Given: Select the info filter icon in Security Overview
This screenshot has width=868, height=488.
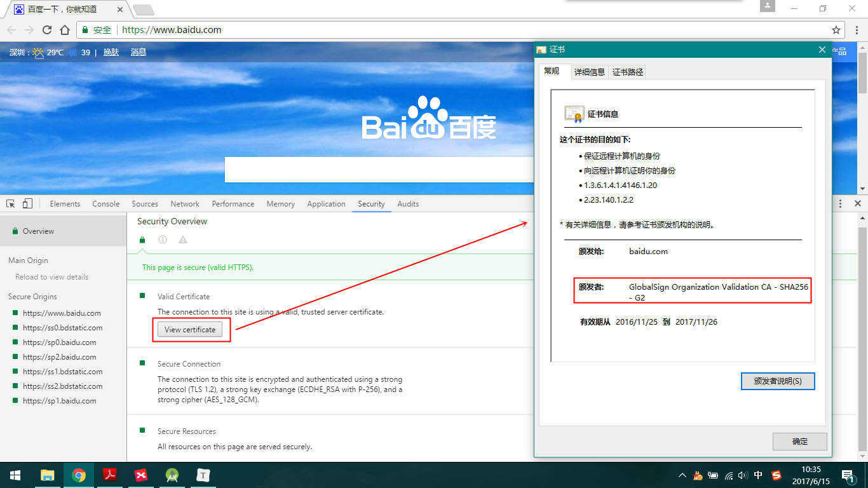Looking at the screenshot, I should click(163, 240).
